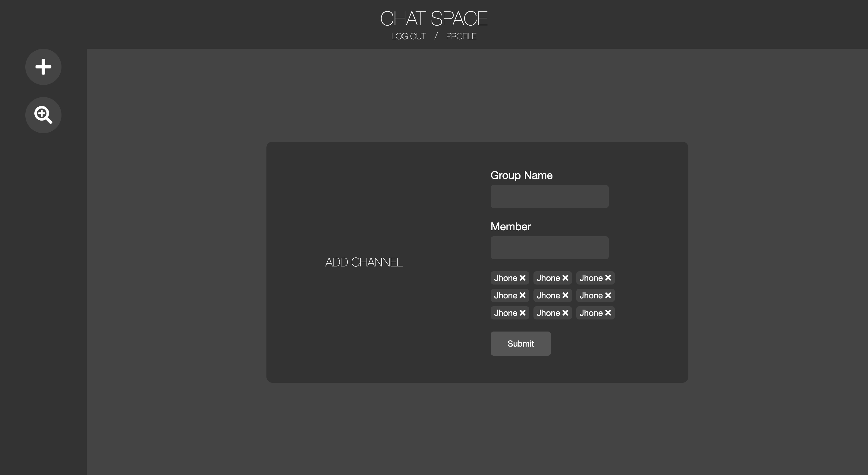Click the CHAT SPACE title
This screenshot has height=475, width=868.
coord(434,17)
